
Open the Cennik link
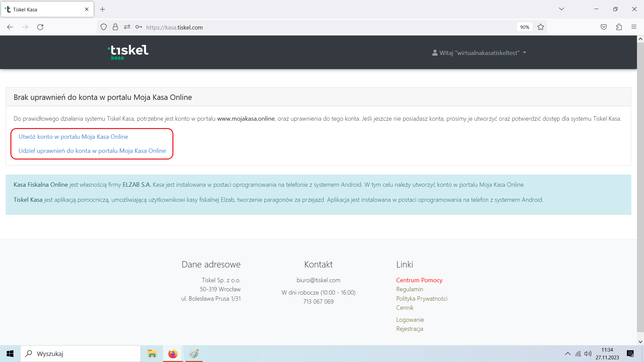coord(405,308)
